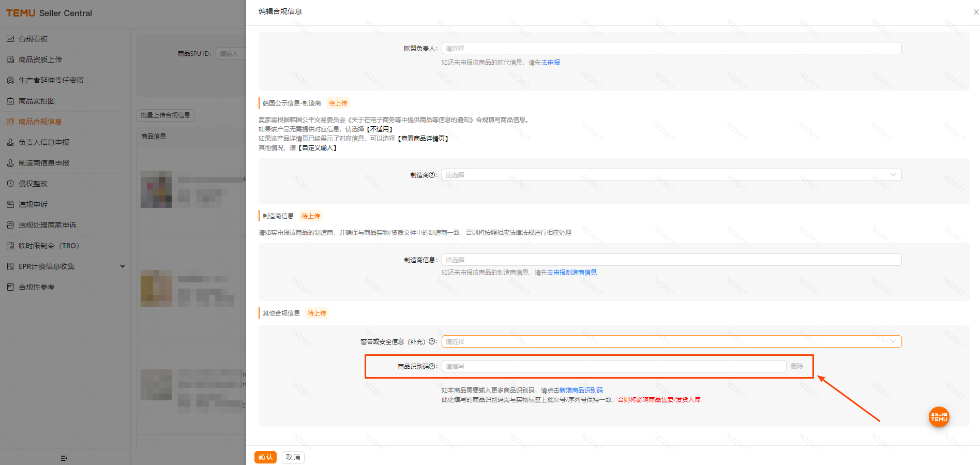
Task: Click 批量上传合规信息 button in background page
Action: coord(165,115)
